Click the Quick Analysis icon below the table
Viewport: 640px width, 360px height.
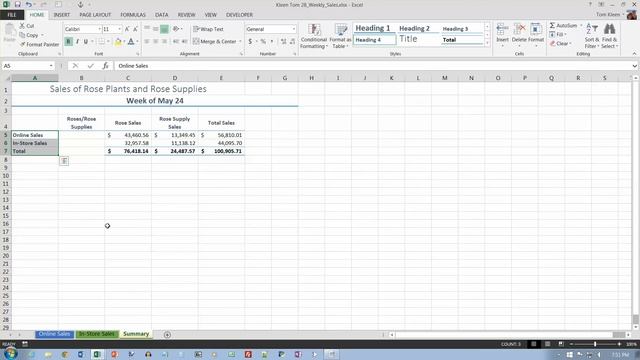click(64, 161)
